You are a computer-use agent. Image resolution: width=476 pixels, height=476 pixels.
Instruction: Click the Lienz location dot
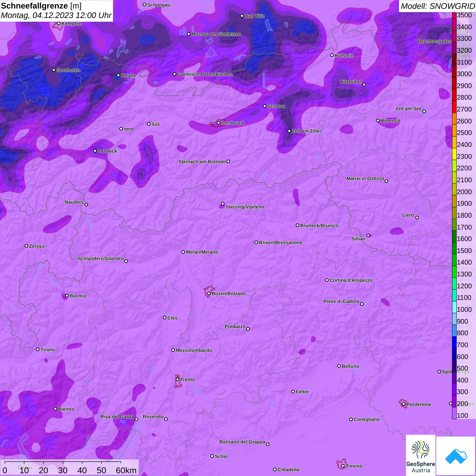point(417,218)
